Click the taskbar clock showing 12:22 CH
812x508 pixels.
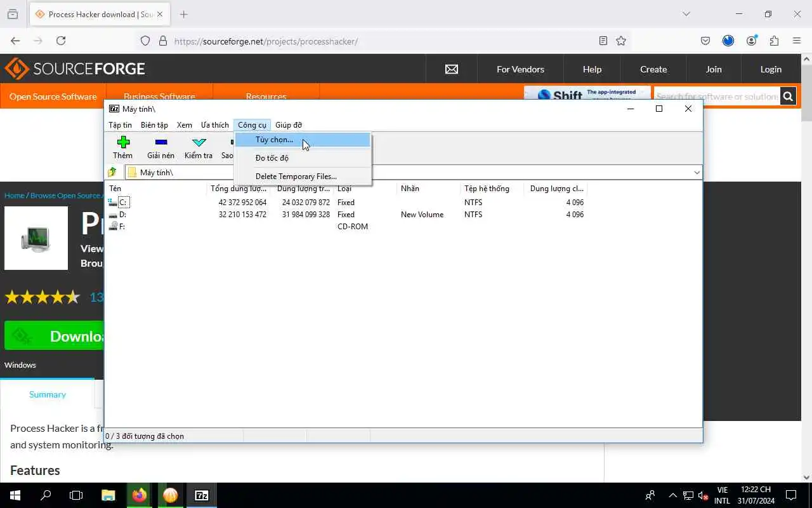756,495
